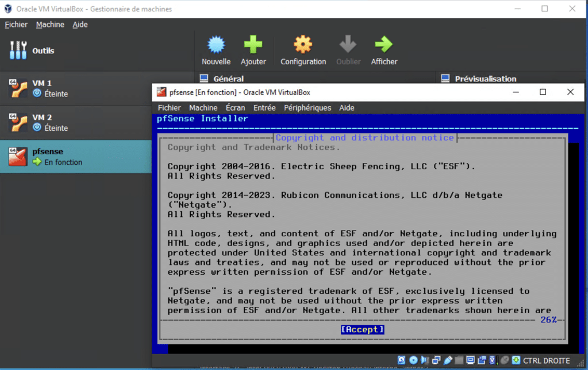This screenshot has width=588, height=370.
Task: Click the shared folders status icon
Action: pos(459,360)
